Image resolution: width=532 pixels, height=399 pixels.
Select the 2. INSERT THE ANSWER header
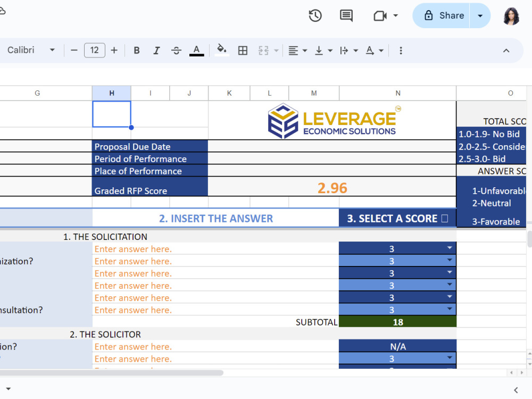216,218
